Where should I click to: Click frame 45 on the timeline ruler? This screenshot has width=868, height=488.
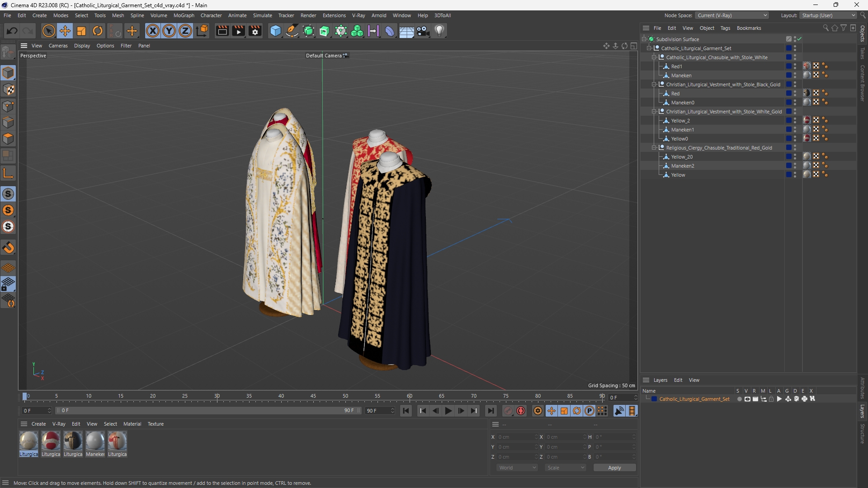pyautogui.click(x=313, y=396)
